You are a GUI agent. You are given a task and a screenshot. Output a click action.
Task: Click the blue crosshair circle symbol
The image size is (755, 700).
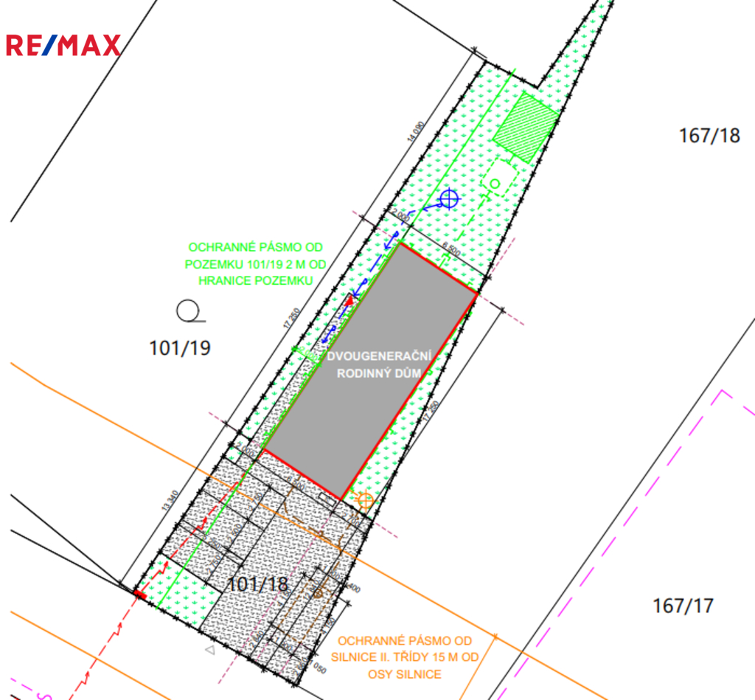click(x=448, y=198)
